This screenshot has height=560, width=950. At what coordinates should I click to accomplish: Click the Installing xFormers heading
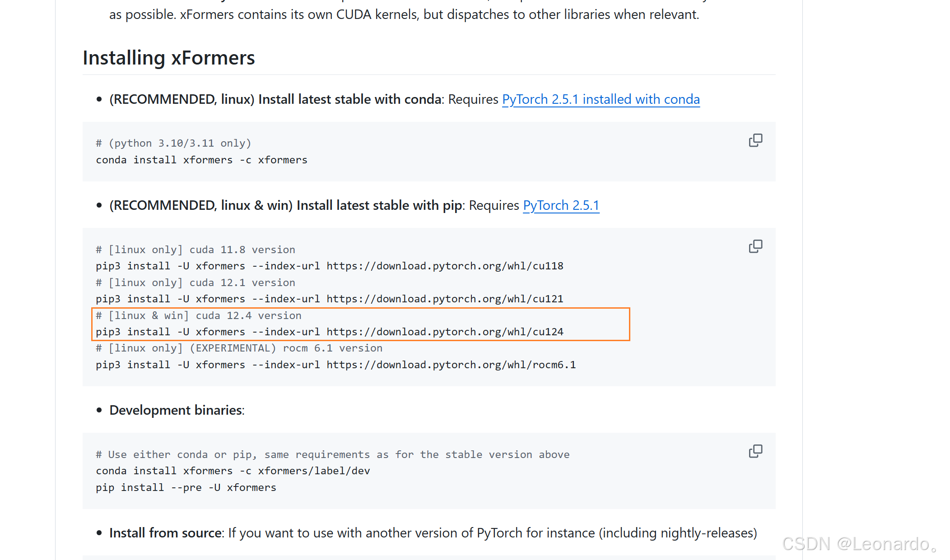coord(168,58)
